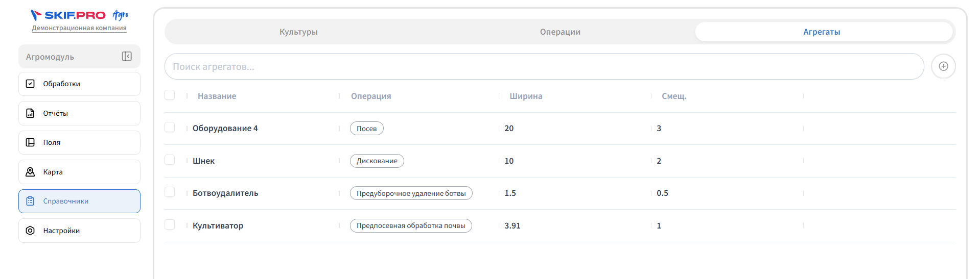Select the Агрегаты tab
Viewport: 980px width, 279px height.
(x=822, y=32)
